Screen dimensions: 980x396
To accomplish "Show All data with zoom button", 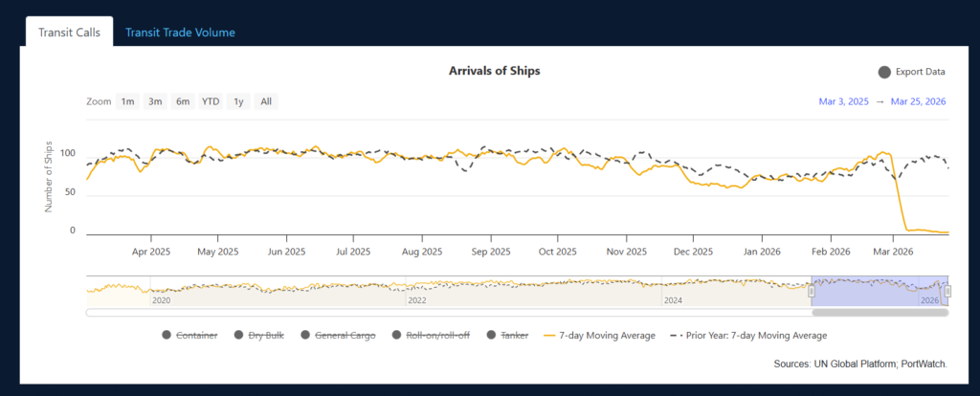I will [266, 101].
